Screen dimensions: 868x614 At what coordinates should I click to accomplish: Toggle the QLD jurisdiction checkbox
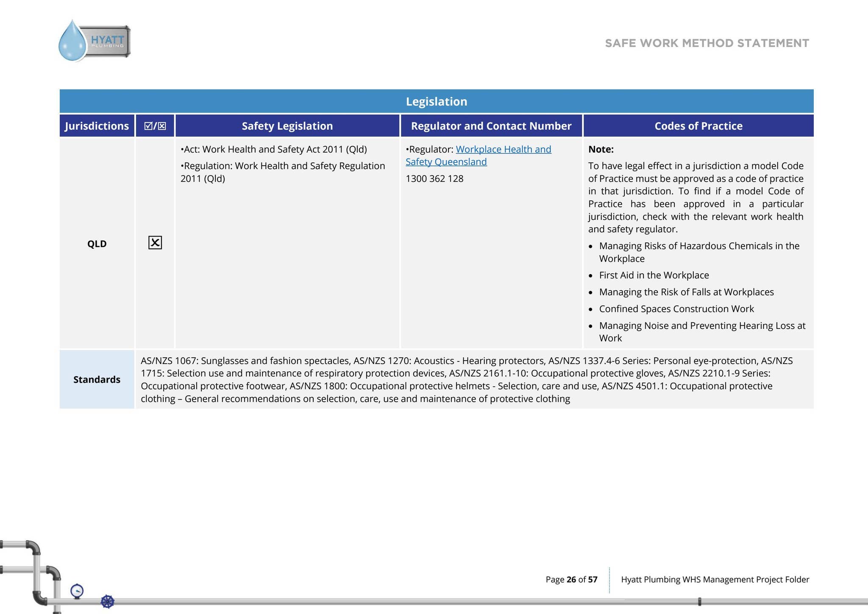(155, 243)
